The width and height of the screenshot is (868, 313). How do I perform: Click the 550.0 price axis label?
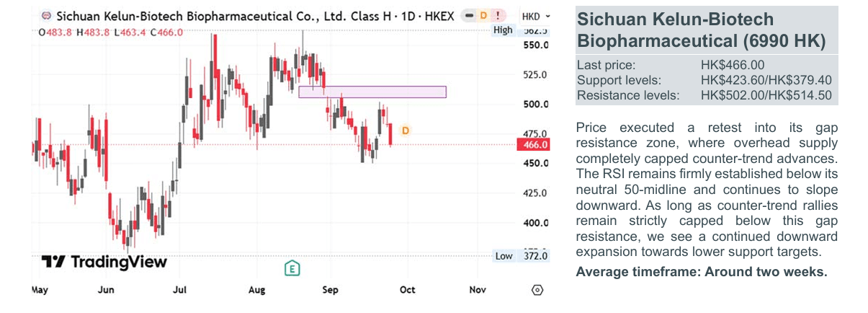pos(534,45)
